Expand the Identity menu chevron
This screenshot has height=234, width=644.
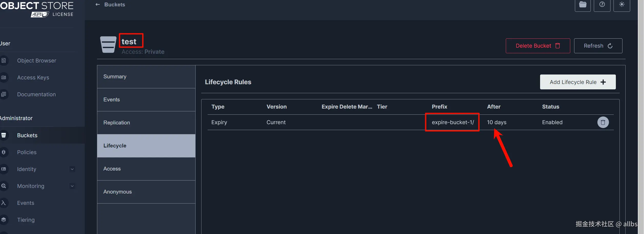click(72, 169)
